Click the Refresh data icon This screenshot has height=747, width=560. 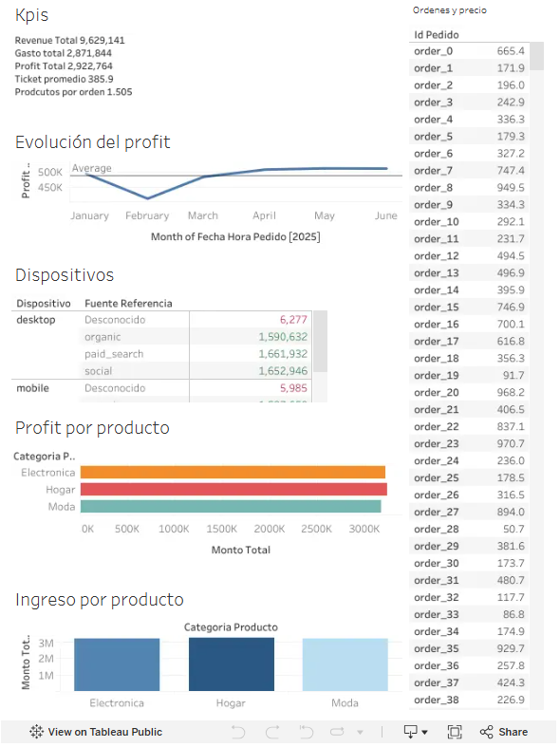[x=337, y=732]
